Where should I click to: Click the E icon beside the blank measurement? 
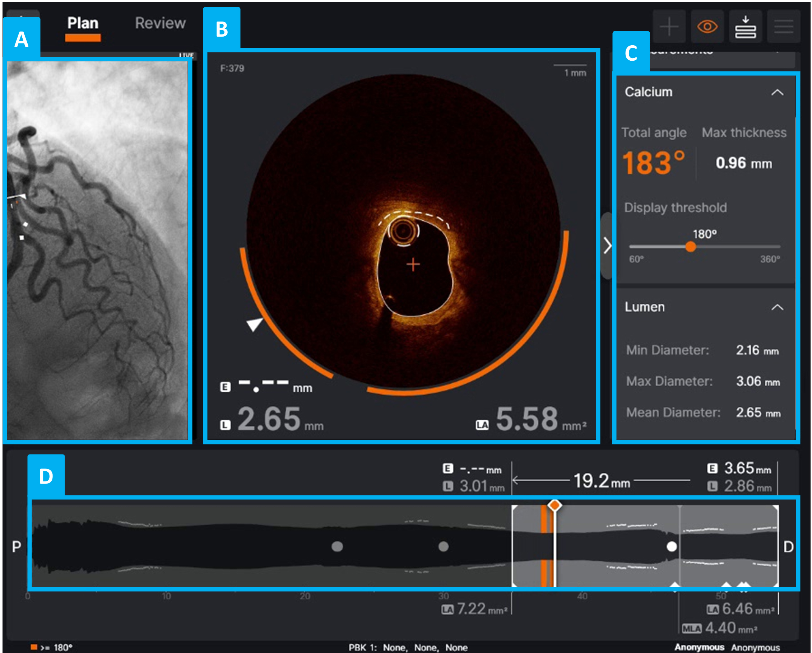(225, 387)
